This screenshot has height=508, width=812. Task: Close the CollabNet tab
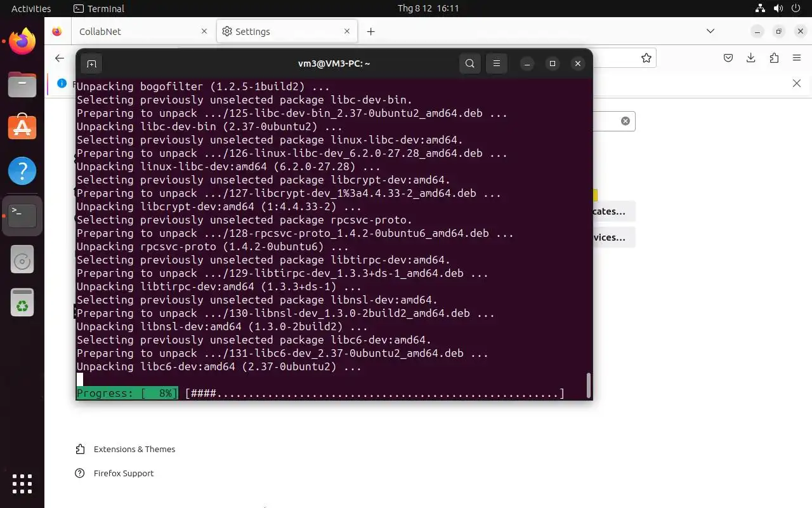coord(204,31)
